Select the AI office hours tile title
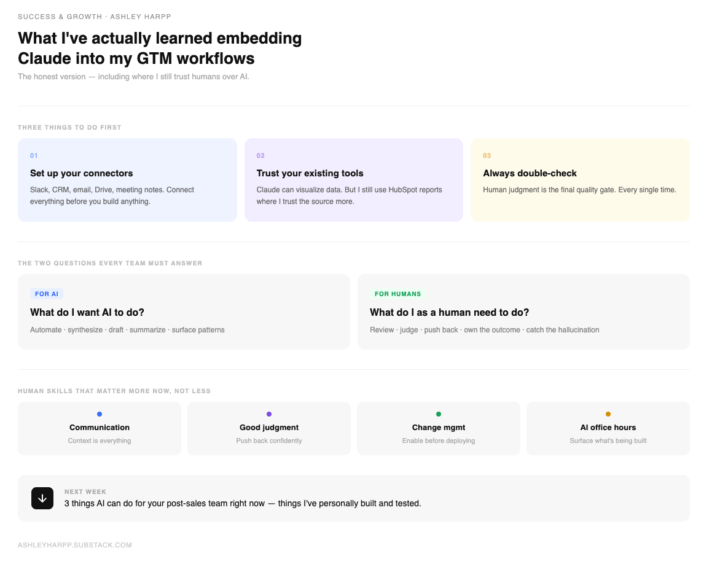This screenshot has height=564, width=728. click(608, 428)
